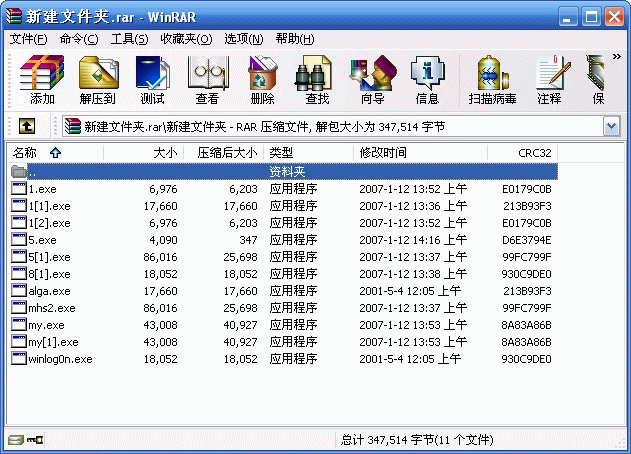Open the 查看 (View) tool

(x=207, y=80)
